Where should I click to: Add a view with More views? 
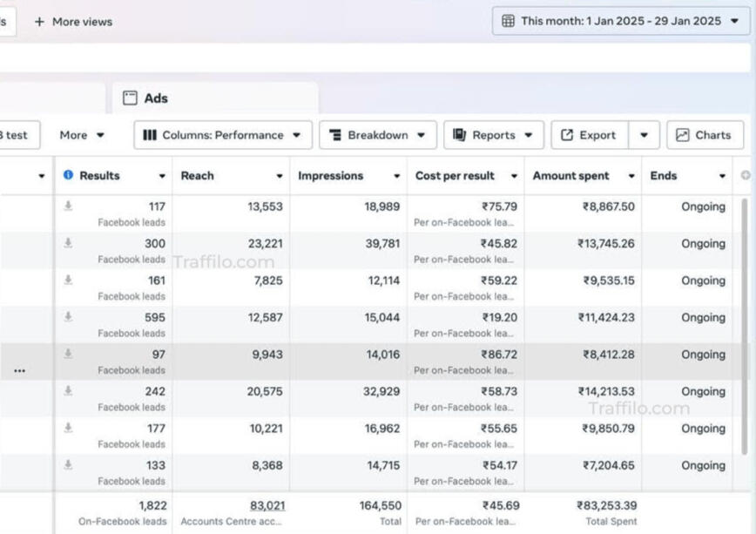tap(73, 21)
